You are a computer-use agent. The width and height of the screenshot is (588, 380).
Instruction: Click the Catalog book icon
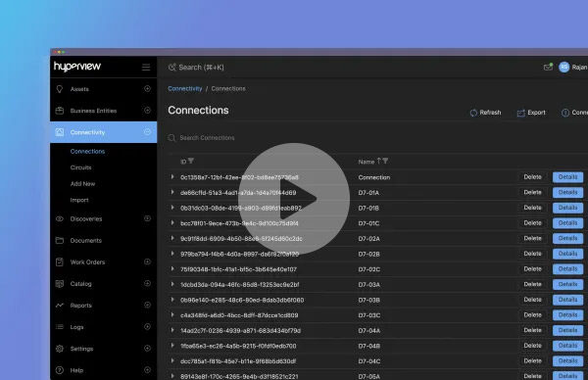click(59, 284)
